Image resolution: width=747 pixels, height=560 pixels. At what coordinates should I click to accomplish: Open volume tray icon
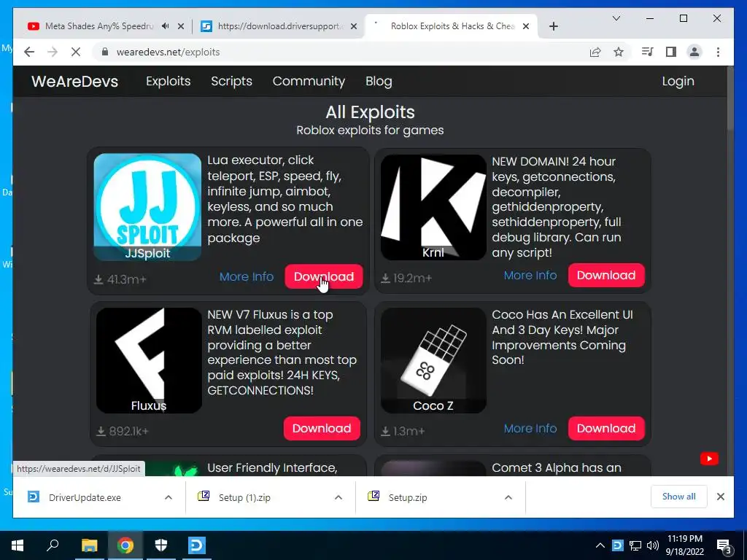(653, 545)
